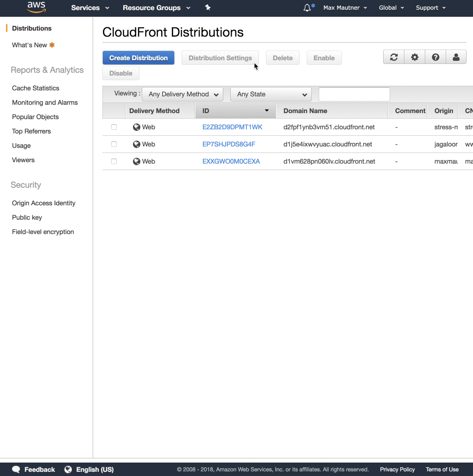Image resolution: width=473 pixels, height=476 pixels.
Task: Change language English (US) in footer
Action: coord(95,470)
